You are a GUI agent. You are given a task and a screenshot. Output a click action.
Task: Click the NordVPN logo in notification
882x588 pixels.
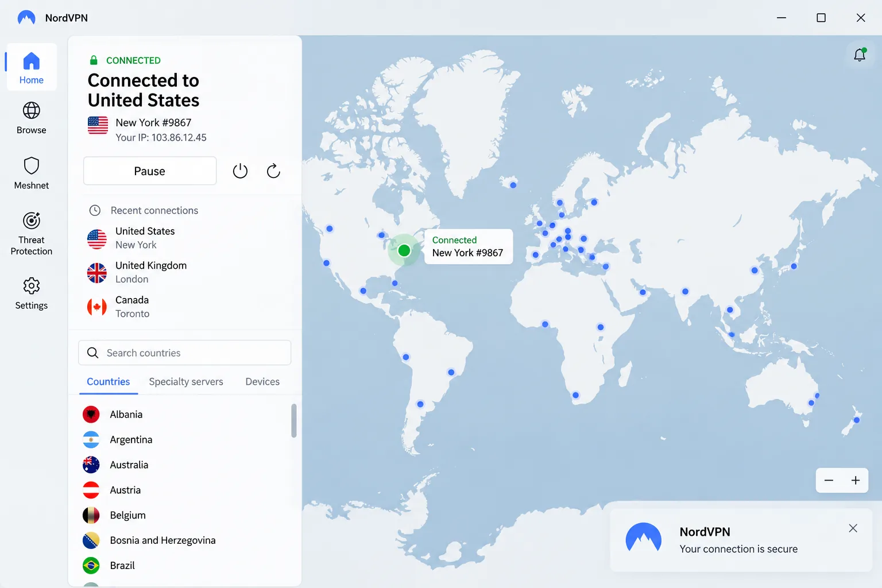click(643, 537)
